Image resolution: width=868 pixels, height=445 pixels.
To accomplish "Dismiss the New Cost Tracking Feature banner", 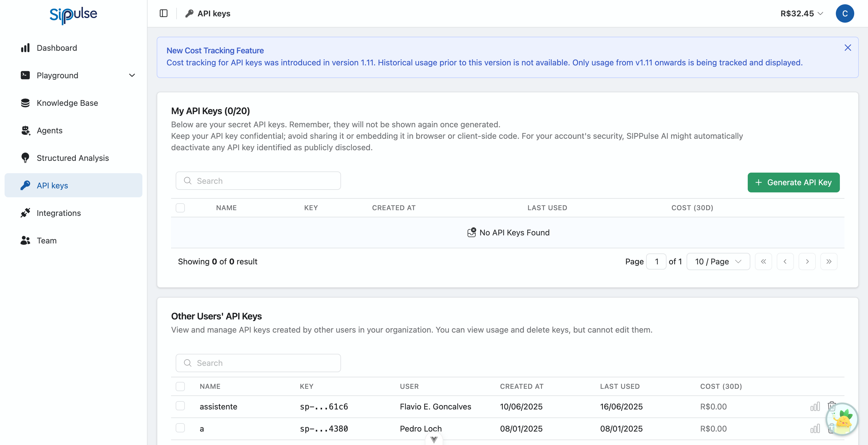I will point(848,48).
